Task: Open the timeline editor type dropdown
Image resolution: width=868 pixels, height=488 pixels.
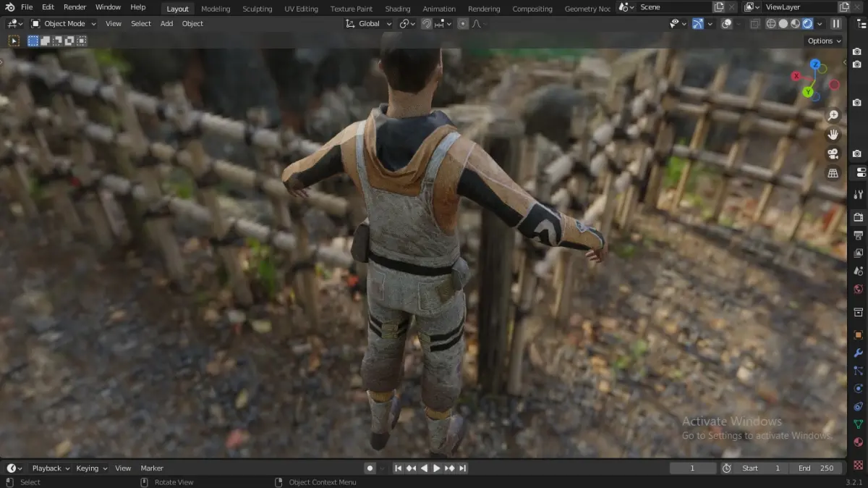Action: [x=14, y=468]
